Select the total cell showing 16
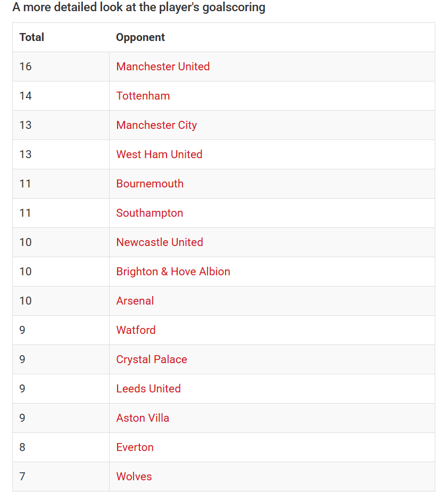The image size is (448, 492). pyautogui.click(x=61, y=67)
